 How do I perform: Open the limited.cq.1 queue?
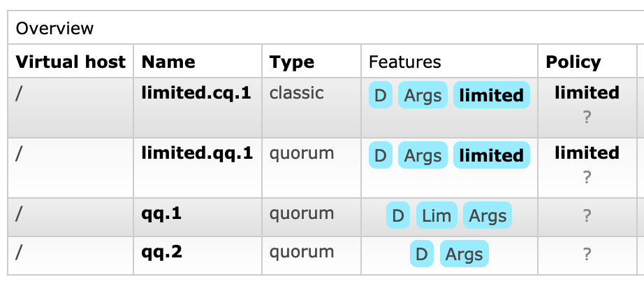tap(196, 92)
